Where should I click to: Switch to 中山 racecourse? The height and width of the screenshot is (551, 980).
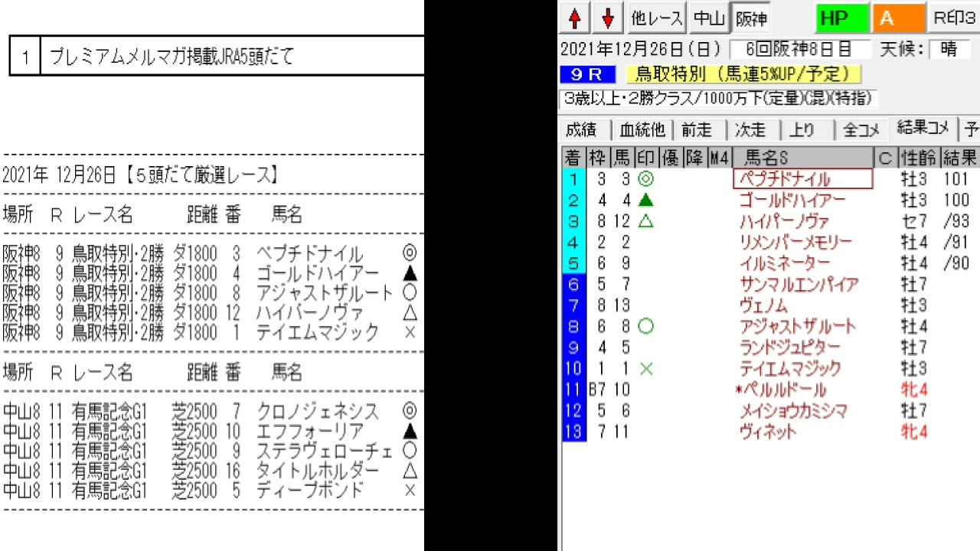710,18
